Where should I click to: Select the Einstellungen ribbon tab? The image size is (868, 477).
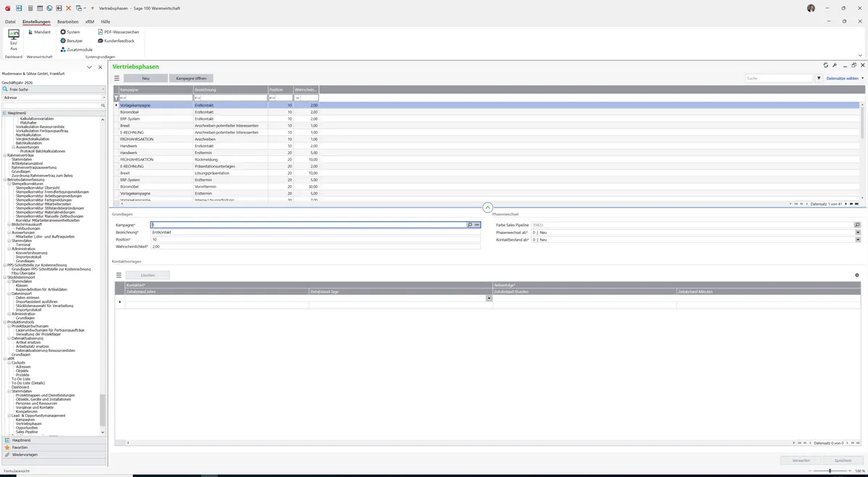click(x=36, y=22)
